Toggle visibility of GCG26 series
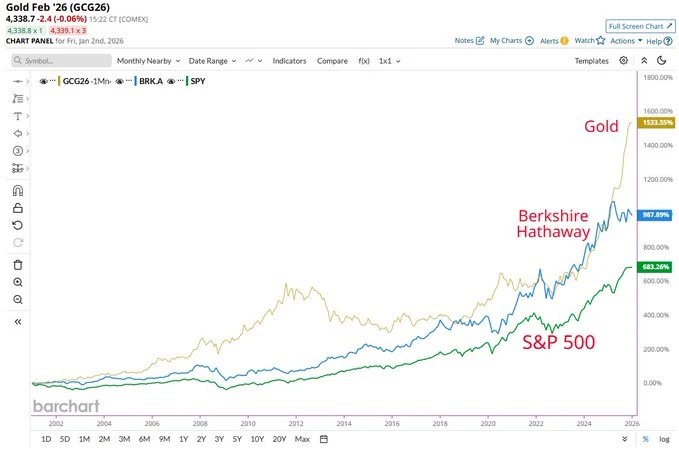 click(x=44, y=79)
